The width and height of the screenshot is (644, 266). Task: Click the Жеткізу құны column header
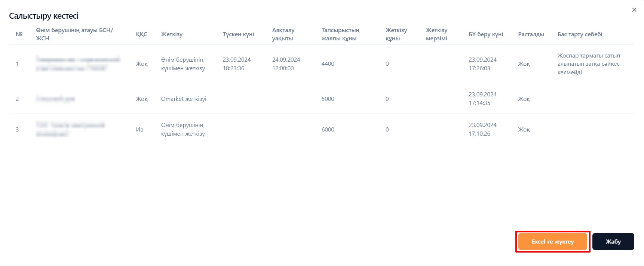tap(396, 34)
